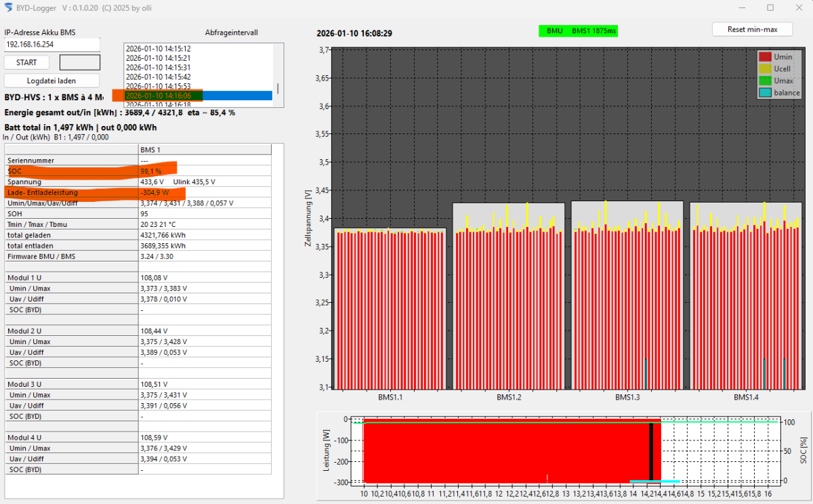Click the log list scrollbar thumb

[x=277, y=89]
